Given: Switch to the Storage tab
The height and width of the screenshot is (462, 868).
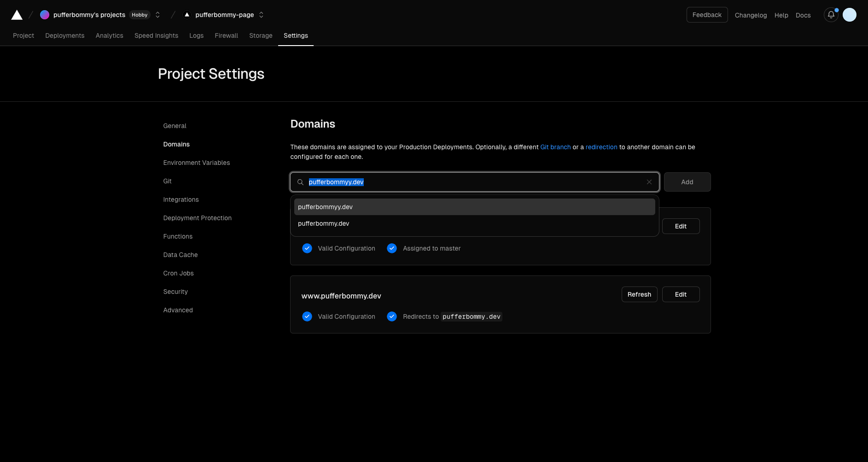Looking at the screenshot, I should click(x=261, y=35).
